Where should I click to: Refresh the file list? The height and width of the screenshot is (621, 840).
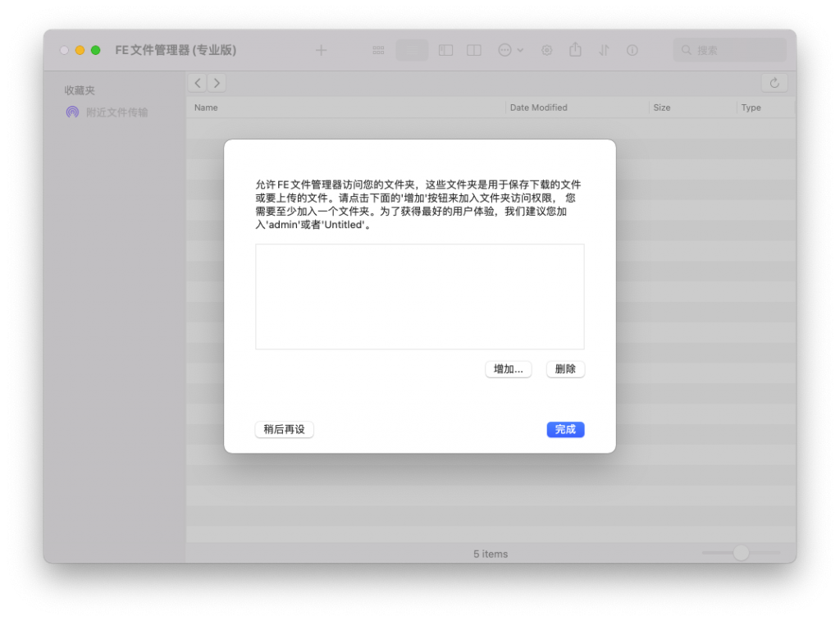click(774, 83)
